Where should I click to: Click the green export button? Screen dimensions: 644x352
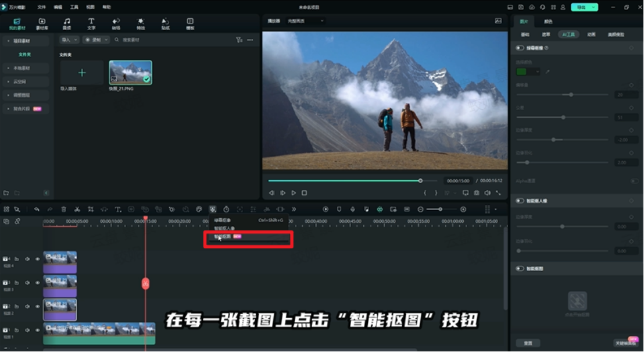(x=585, y=7)
